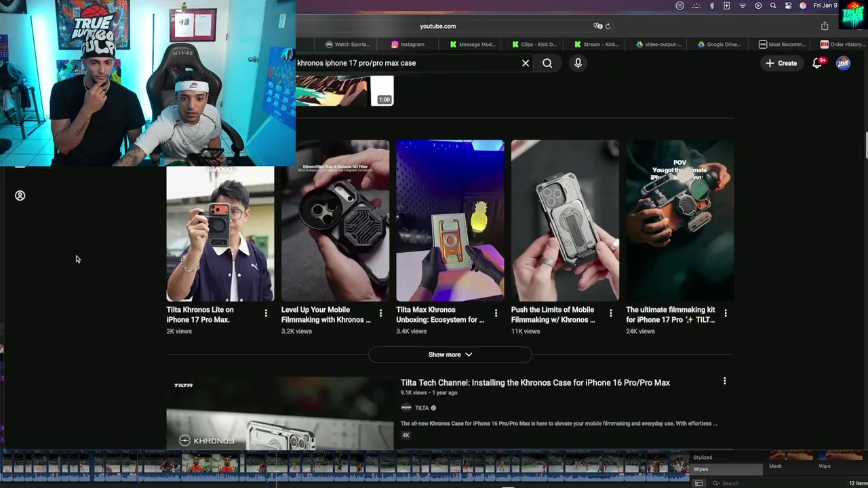Open the Bluetooth menu bar icon

711,5
